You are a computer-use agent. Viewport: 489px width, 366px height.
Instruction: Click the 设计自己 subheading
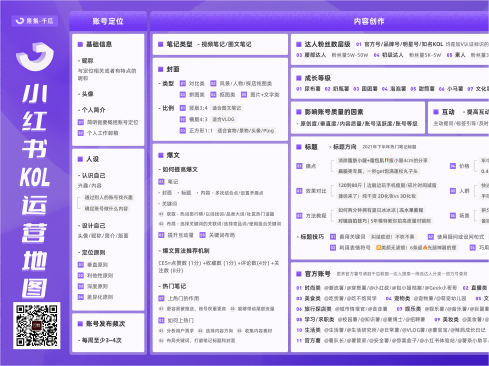click(x=92, y=226)
